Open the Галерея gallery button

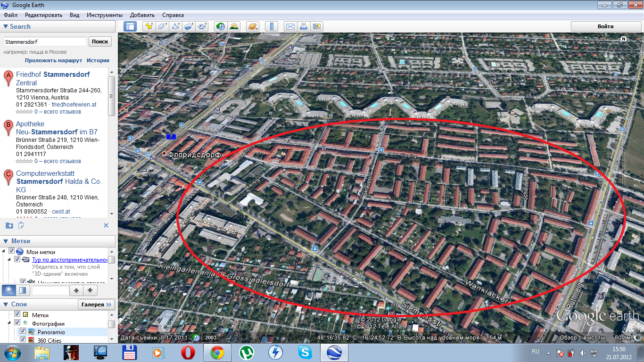[96, 304]
